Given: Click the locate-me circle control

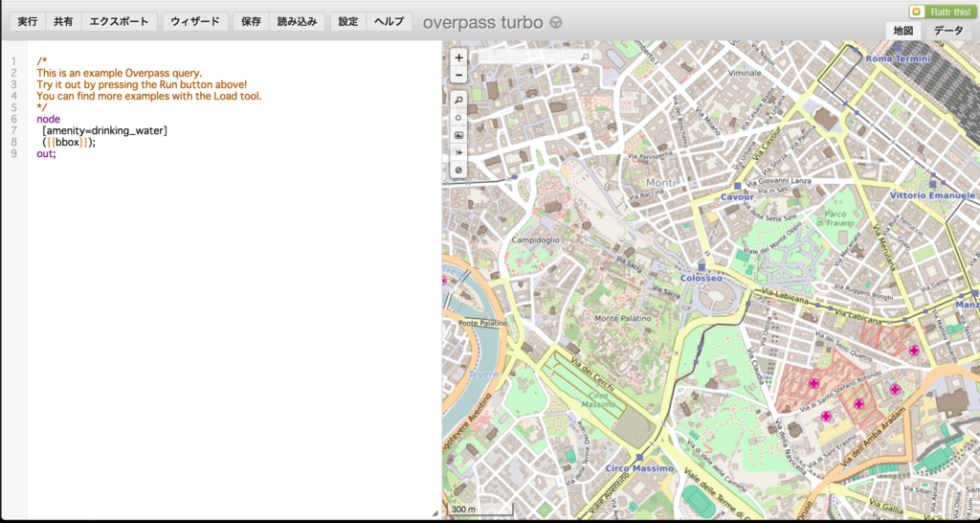Looking at the screenshot, I should [x=458, y=117].
